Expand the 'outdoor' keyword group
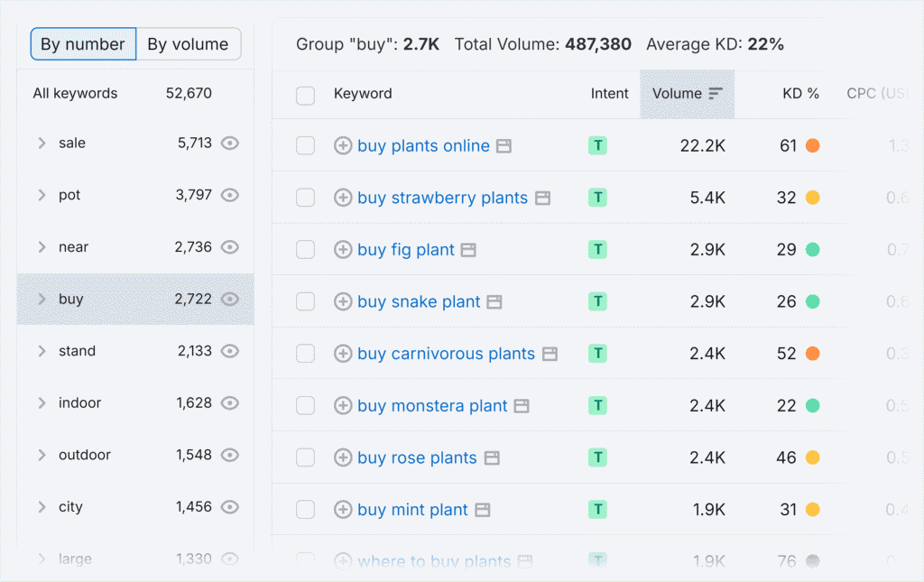Screen dimensions: 924x582 42,455
